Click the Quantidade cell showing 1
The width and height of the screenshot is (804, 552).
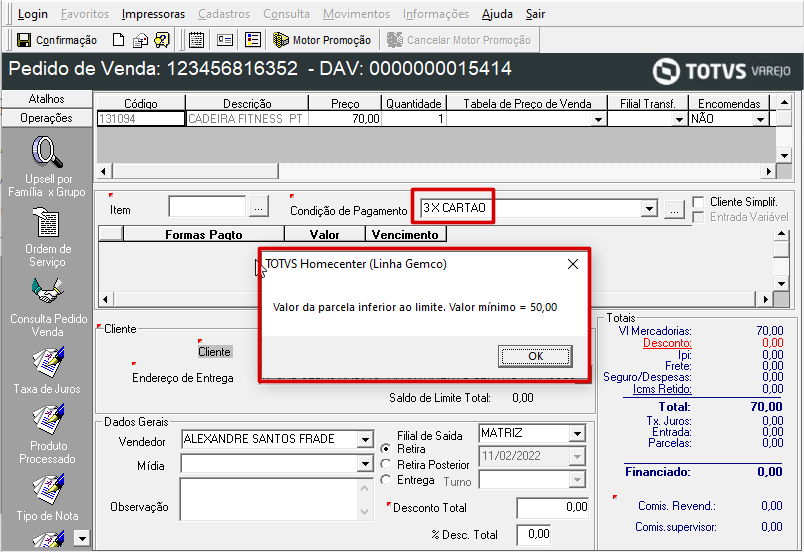(x=414, y=119)
